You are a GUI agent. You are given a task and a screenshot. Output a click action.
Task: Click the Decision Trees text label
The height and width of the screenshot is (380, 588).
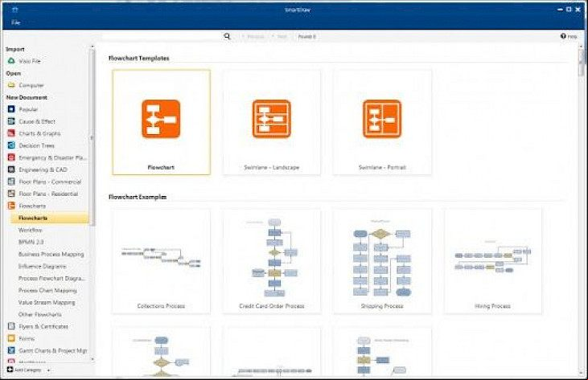tap(36, 145)
